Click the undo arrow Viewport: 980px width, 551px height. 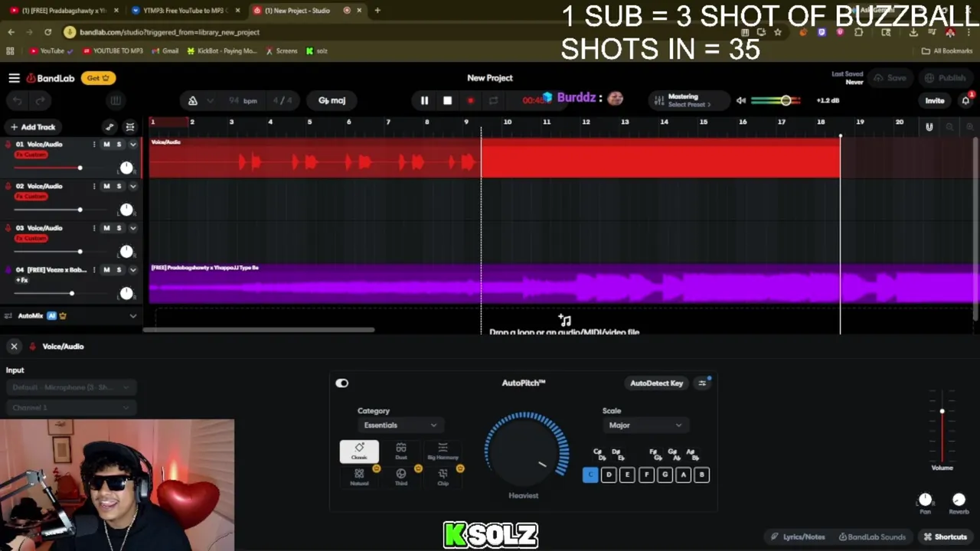tap(17, 100)
